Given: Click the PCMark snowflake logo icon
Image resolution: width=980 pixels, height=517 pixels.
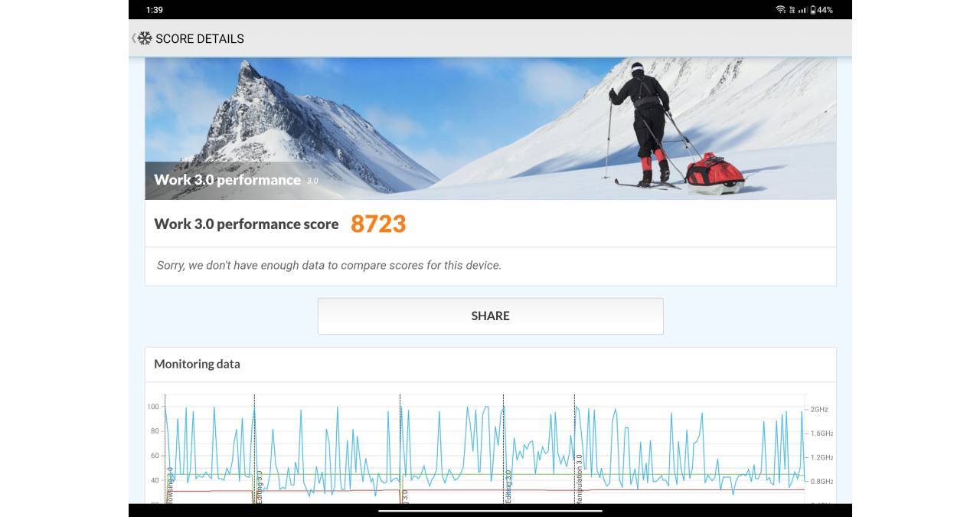Looking at the screenshot, I should click(x=145, y=38).
